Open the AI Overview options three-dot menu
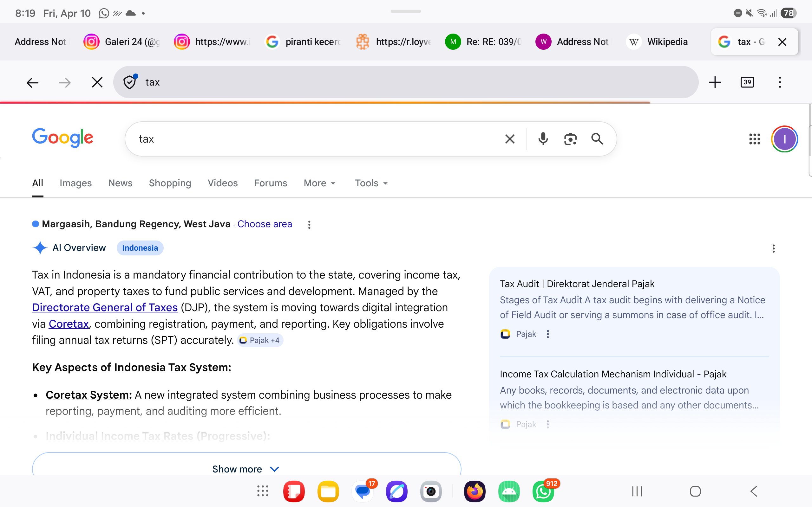 tap(773, 248)
